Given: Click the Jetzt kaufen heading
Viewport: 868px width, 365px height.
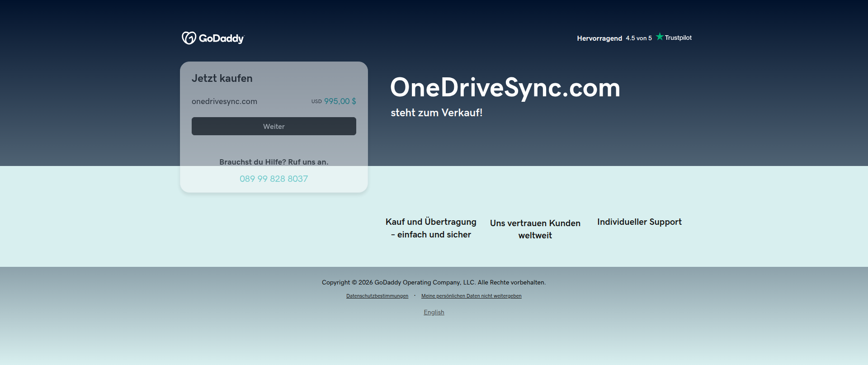Looking at the screenshot, I should (222, 78).
